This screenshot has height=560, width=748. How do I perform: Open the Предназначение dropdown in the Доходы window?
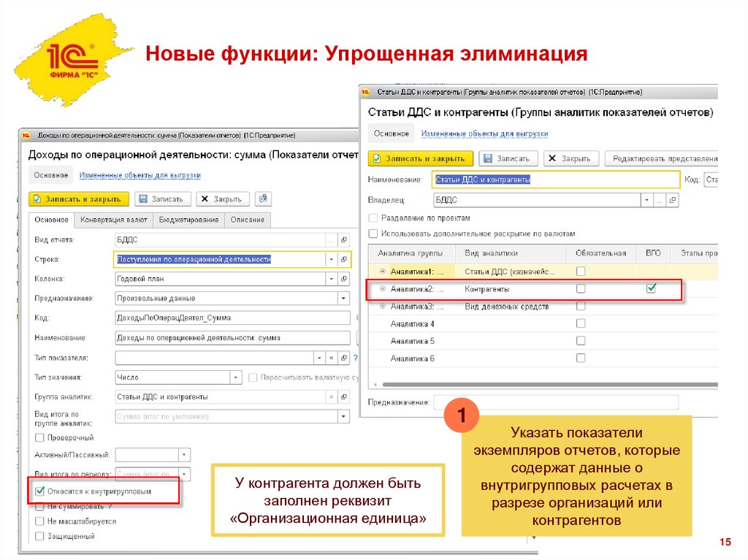tap(343, 298)
